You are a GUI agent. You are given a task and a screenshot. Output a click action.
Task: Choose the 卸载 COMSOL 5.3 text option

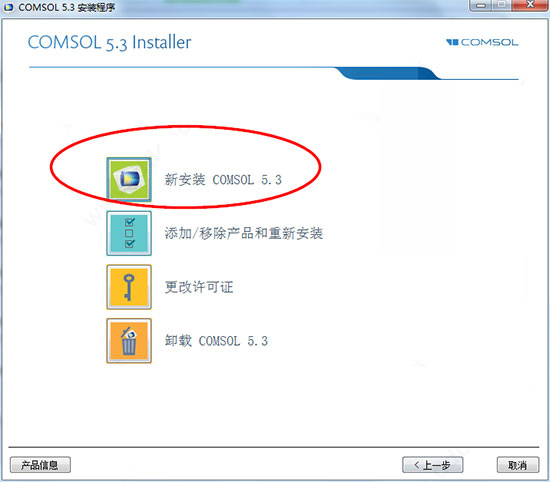(216, 341)
